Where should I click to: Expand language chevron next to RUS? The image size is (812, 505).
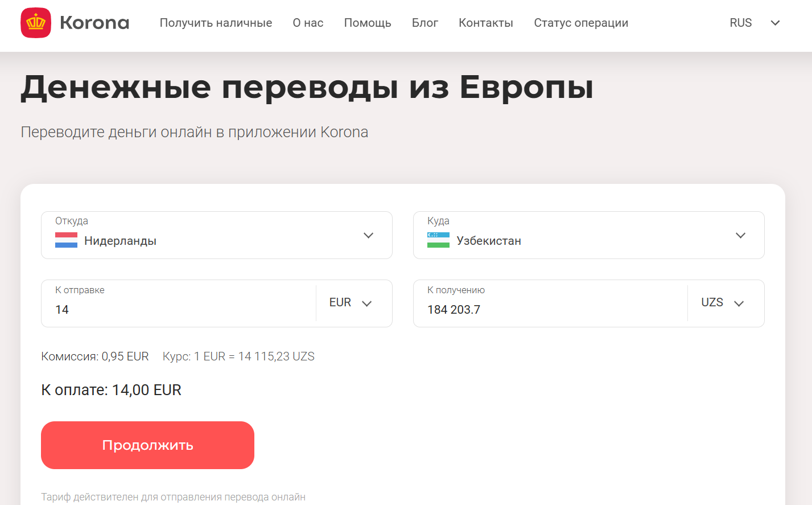coord(775,23)
